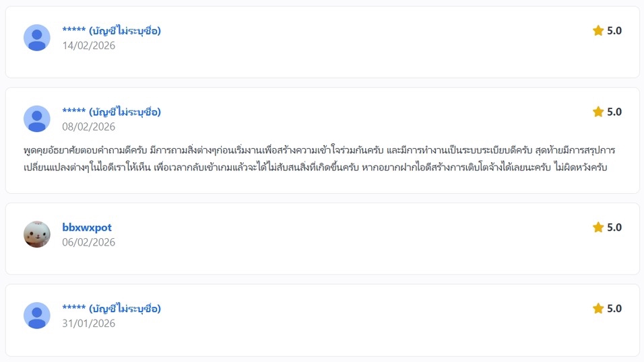Click the 5.0 rating on the 14/02/2026 review

[614, 30]
